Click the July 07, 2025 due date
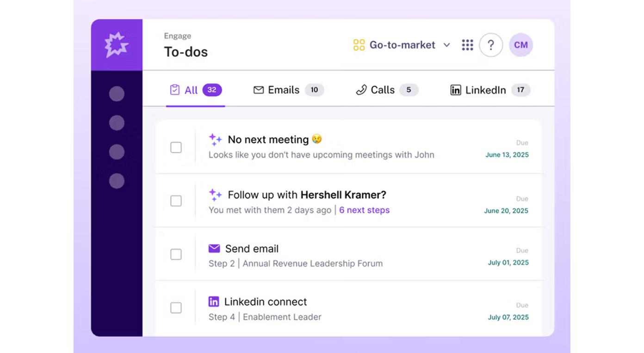This screenshot has width=644, height=353. (x=508, y=317)
